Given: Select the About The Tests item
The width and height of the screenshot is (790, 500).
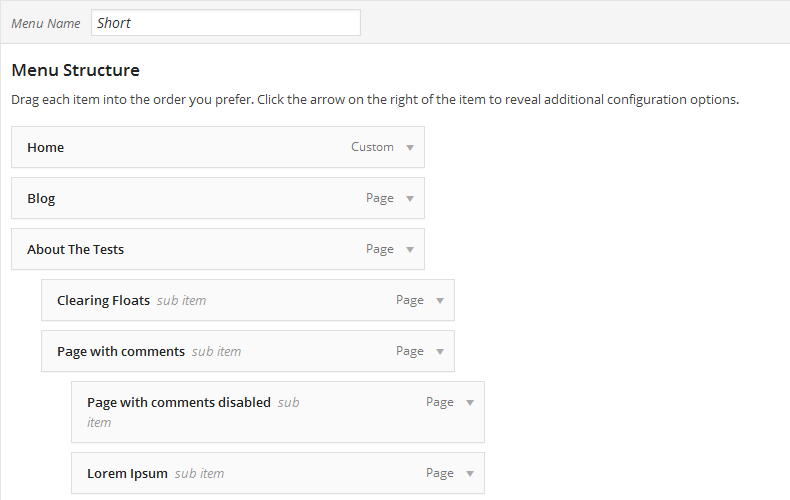Looking at the screenshot, I should (x=218, y=249).
